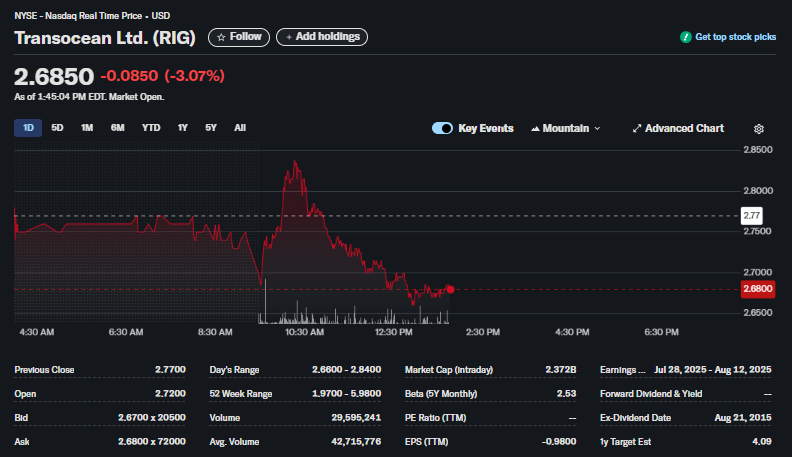
Task: Click red current price marker dot on chart
Action: tap(451, 289)
